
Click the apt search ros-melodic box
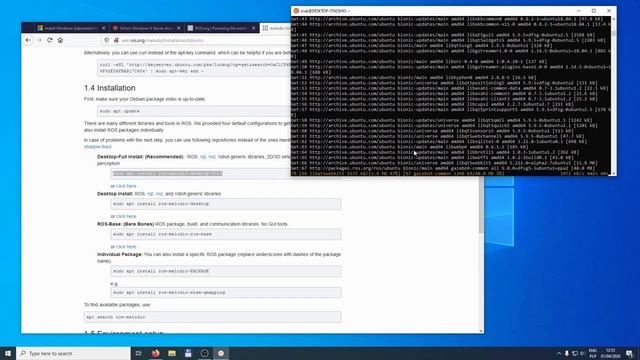point(213,317)
